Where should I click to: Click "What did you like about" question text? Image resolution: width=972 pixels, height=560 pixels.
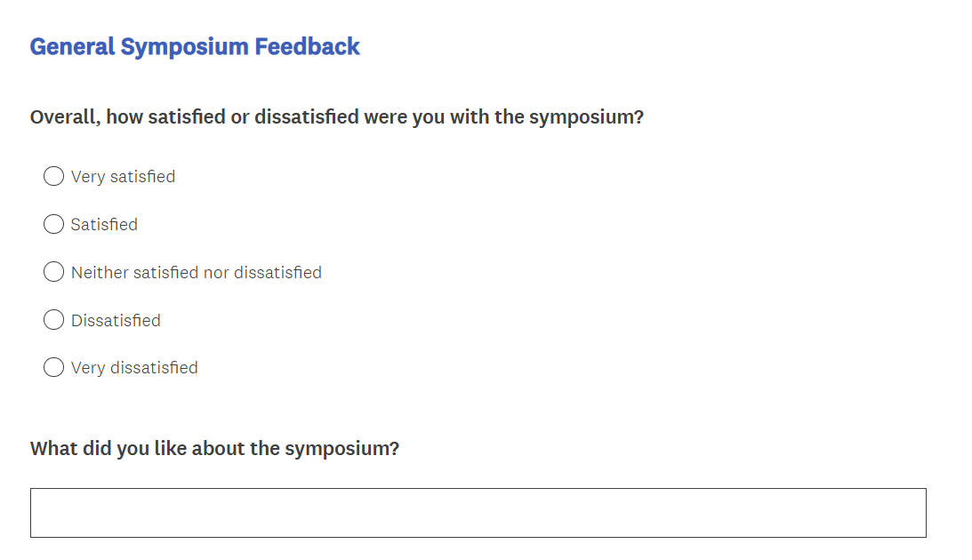pos(214,448)
